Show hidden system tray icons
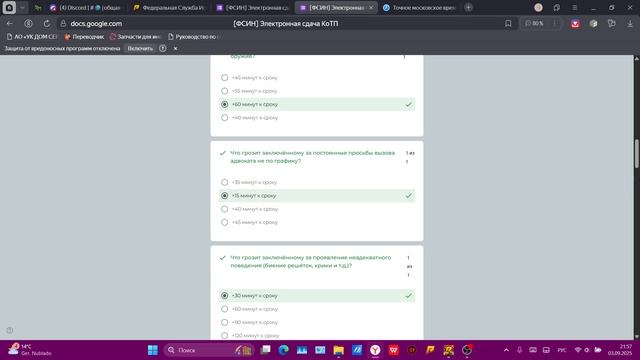The height and width of the screenshot is (360, 640). pos(506,350)
